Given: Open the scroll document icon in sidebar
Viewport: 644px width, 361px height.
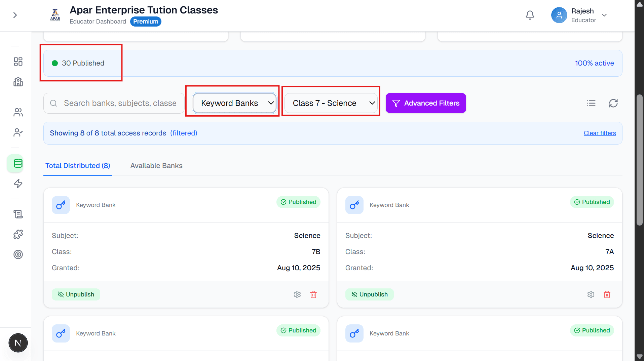Looking at the screenshot, I should (x=18, y=214).
